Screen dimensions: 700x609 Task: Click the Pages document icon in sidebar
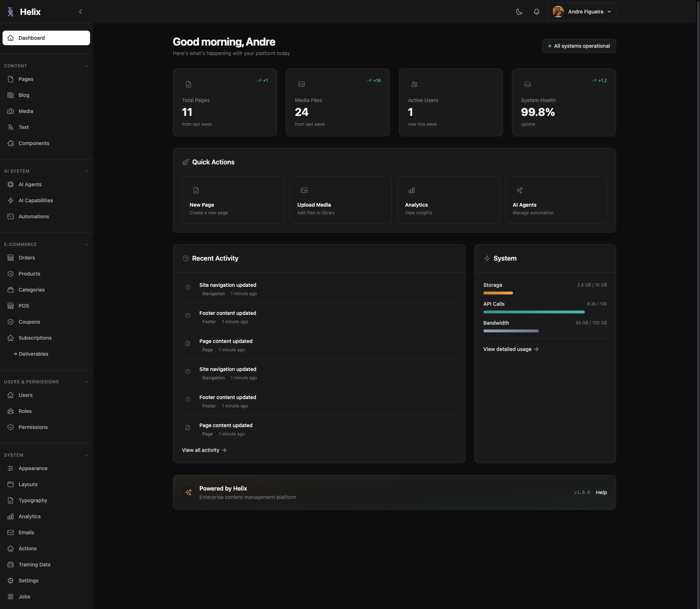(x=11, y=79)
